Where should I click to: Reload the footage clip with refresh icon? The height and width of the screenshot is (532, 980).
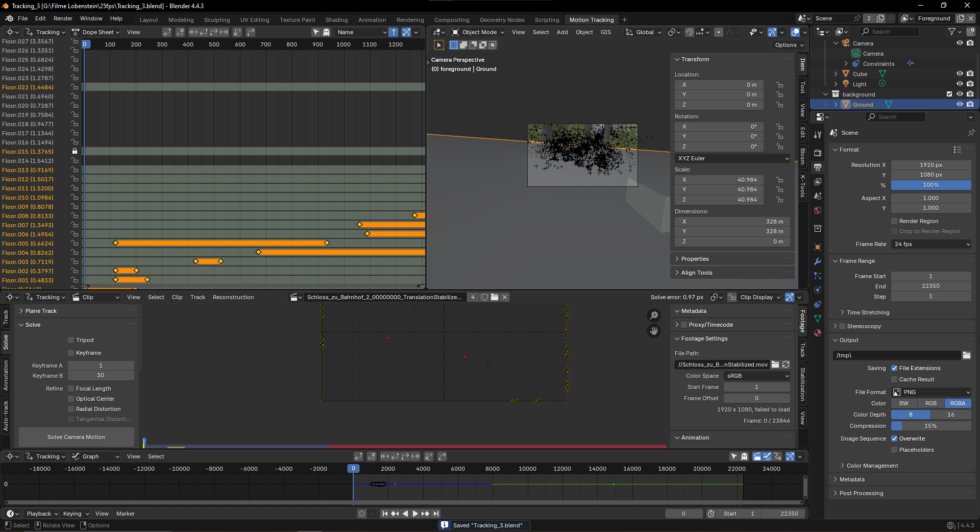tap(786, 365)
